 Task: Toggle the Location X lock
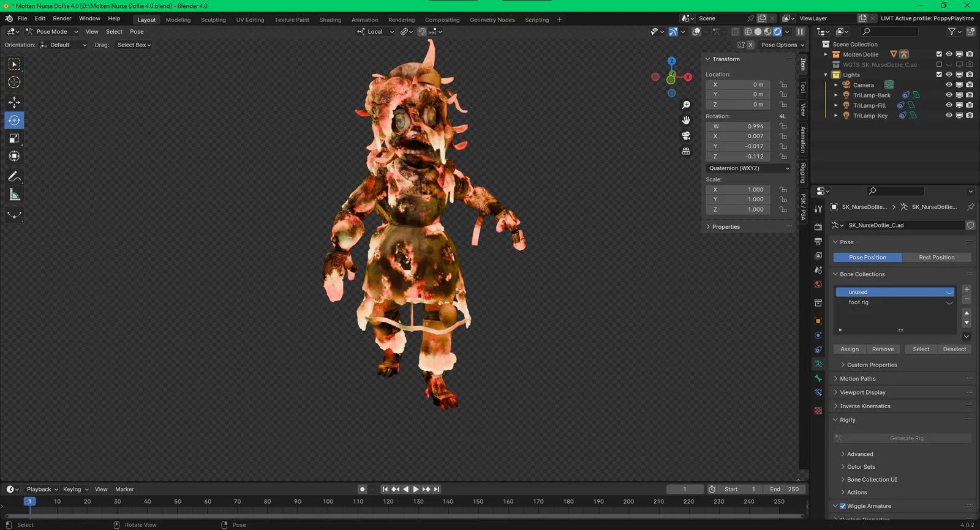point(783,84)
